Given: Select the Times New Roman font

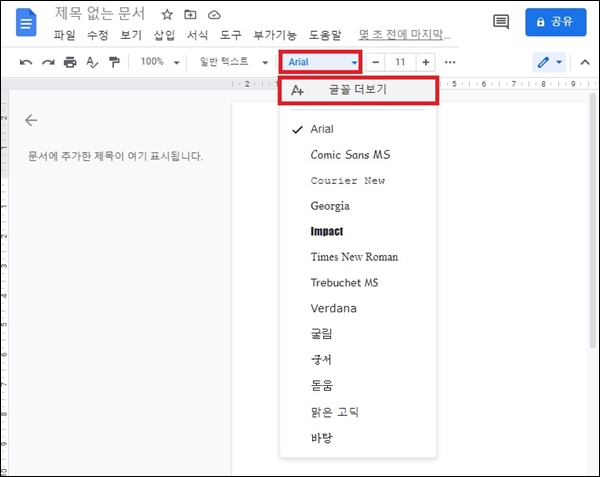Looking at the screenshot, I should point(358,257).
